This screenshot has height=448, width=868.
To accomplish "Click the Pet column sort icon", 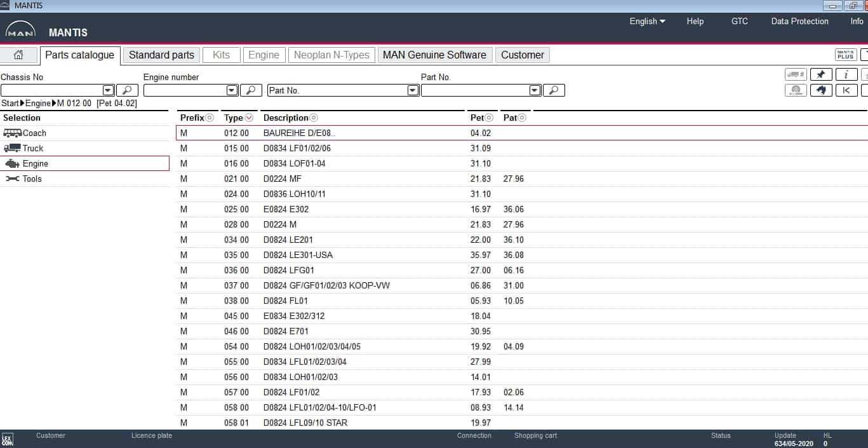I will tap(490, 118).
